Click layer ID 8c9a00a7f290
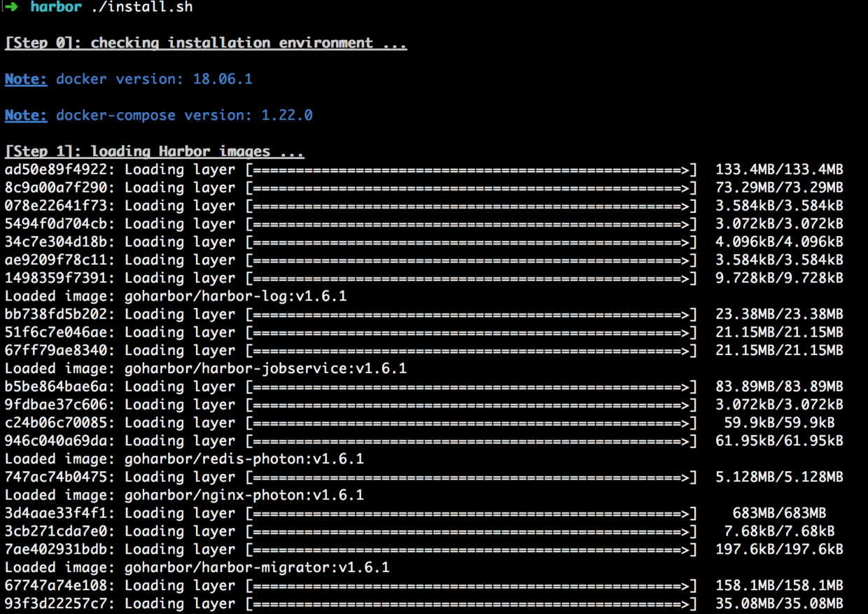The height and width of the screenshot is (614, 868). (56, 188)
